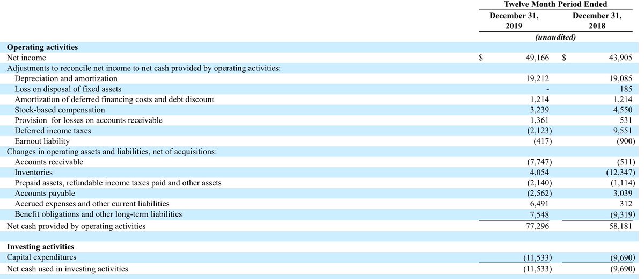Select deferred taxes value 9,551
Image resolution: width=644 pixels, height=279 pixels.
[x=624, y=131]
